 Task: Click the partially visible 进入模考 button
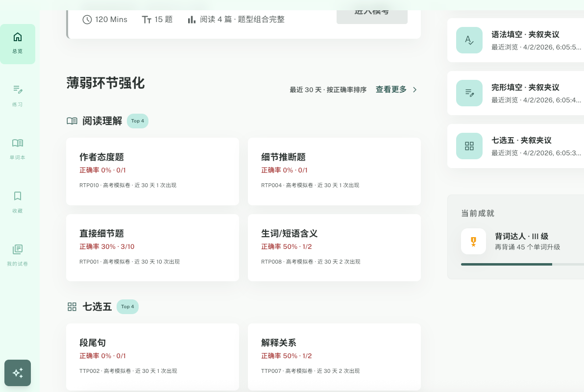[372, 17]
